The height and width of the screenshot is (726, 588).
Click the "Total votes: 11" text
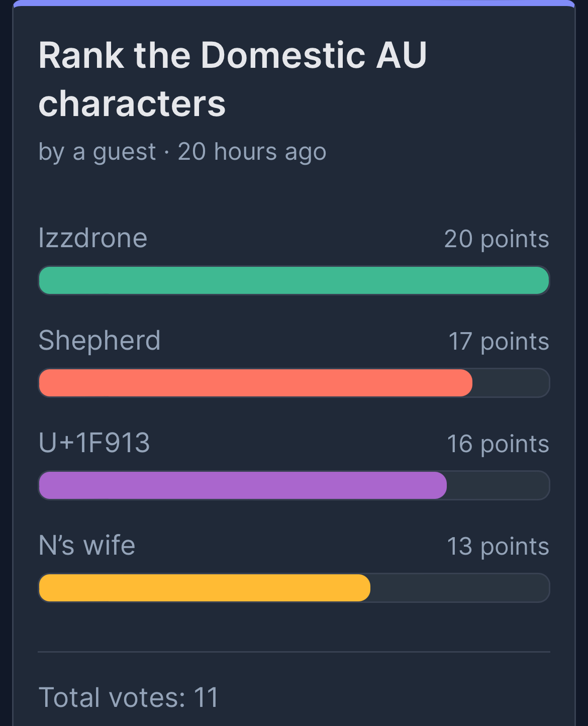tap(128, 698)
